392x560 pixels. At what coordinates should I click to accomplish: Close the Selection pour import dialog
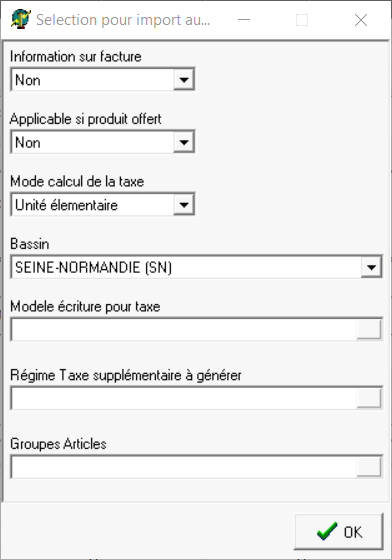pyautogui.click(x=361, y=20)
